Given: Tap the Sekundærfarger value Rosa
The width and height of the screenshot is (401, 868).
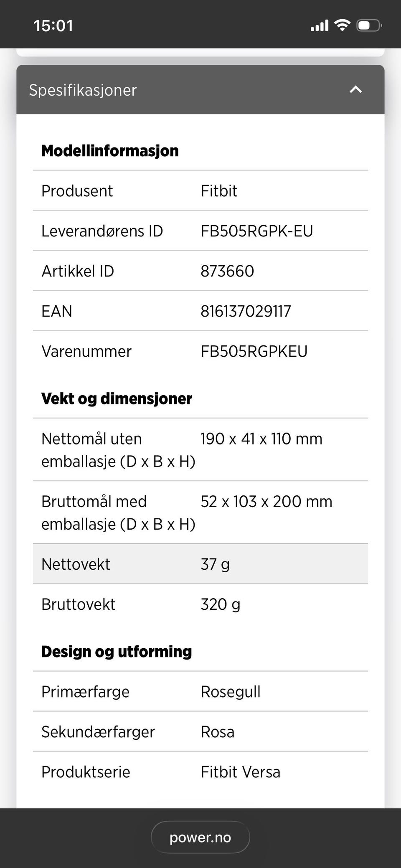Looking at the screenshot, I should [x=217, y=732].
